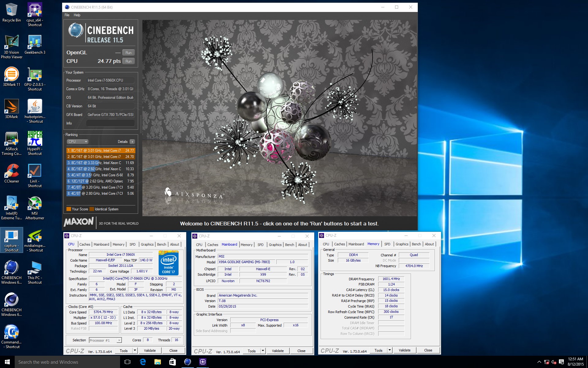Open About tab in right CPU-Z window
Image resolution: width=588 pixels, height=368 pixels.
pyautogui.click(x=429, y=244)
